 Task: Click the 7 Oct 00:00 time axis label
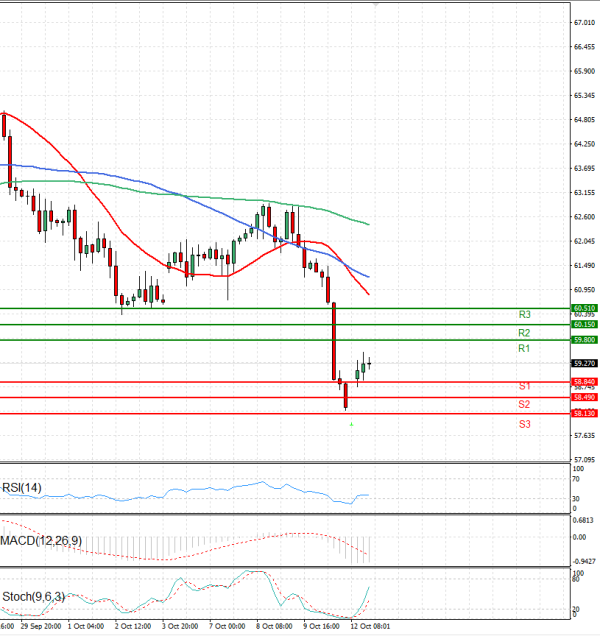[228, 626]
